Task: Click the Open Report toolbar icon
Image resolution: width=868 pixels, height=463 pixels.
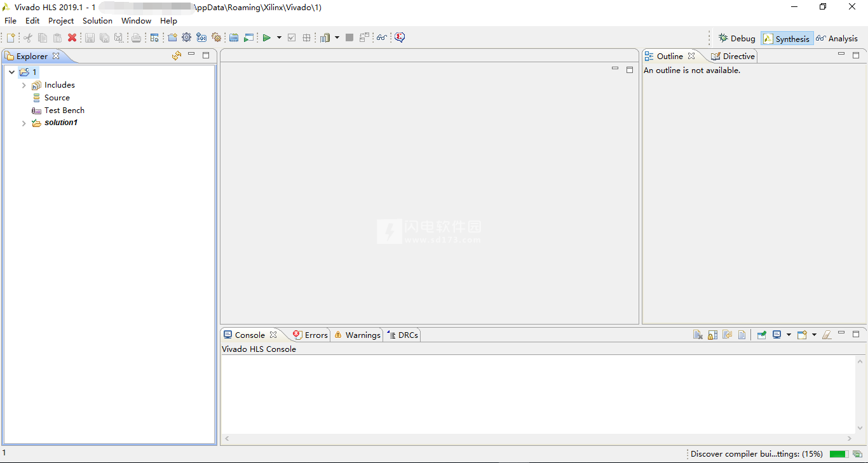Action: tap(154, 37)
